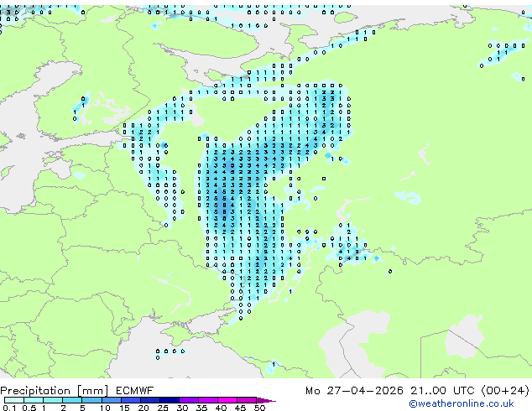This screenshot has width=532, height=411.
Task: Select the 45–50 mm legend color swatch
Action: pos(247,400)
